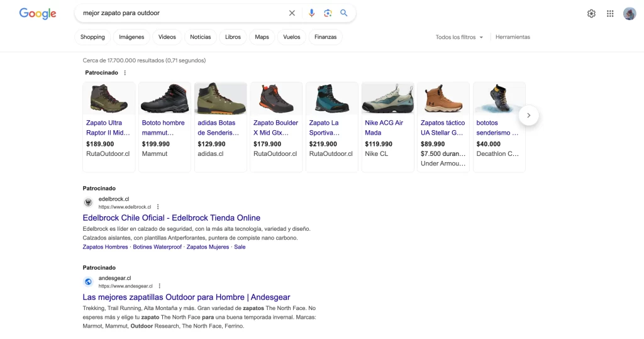This screenshot has width=644, height=339.
Task: Click the Nike CL seller name
Action: (x=376, y=153)
